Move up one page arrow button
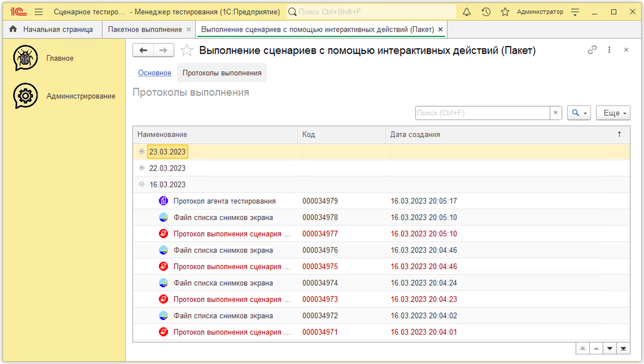The height and width of the screenshot is (364, 644). coord(596,348)
